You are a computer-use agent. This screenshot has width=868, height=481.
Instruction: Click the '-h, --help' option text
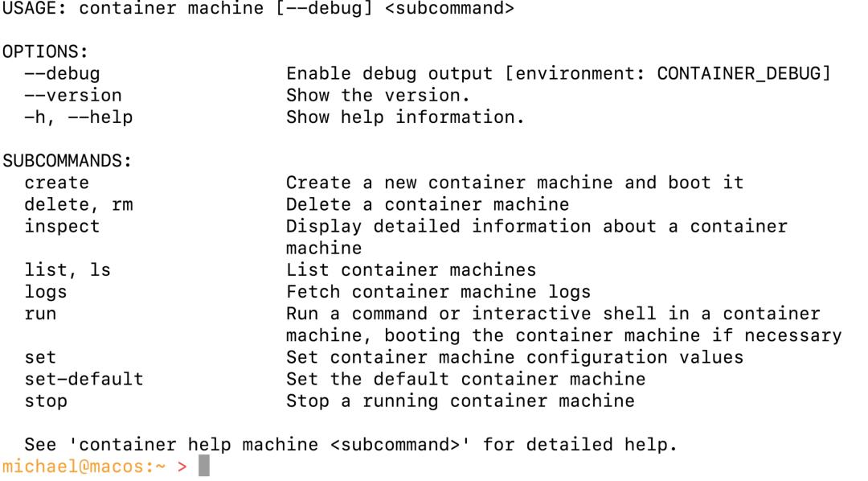[x=79, y=117]
